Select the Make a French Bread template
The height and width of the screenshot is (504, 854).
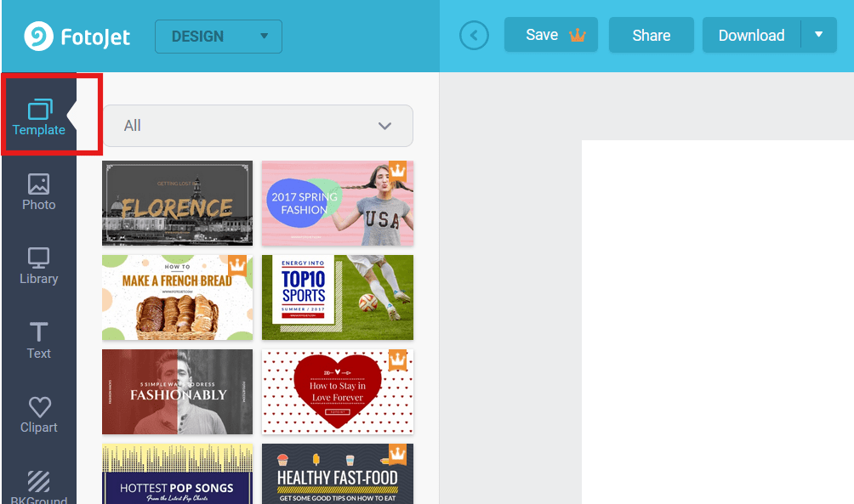(177, 297)
